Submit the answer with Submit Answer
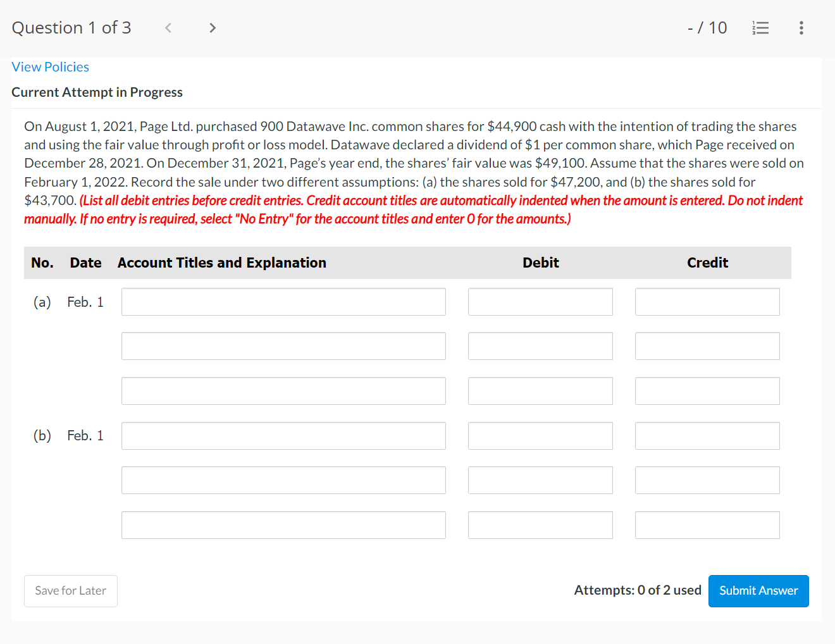 (x=758, y=591)
